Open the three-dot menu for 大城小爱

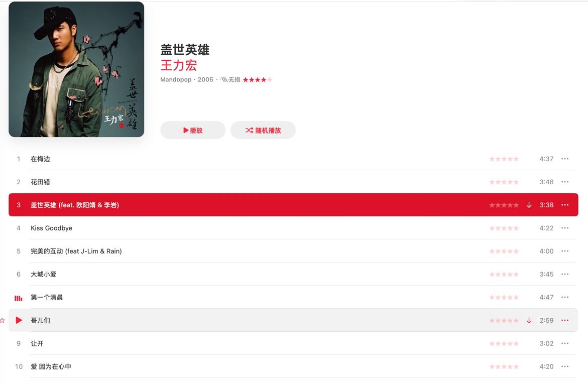(565, 275)
